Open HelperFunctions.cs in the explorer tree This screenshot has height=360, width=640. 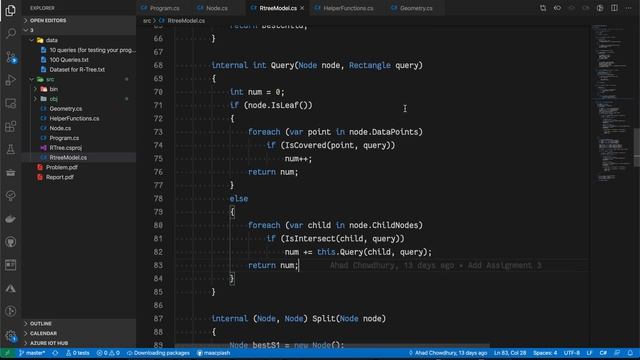coord(79,118)
